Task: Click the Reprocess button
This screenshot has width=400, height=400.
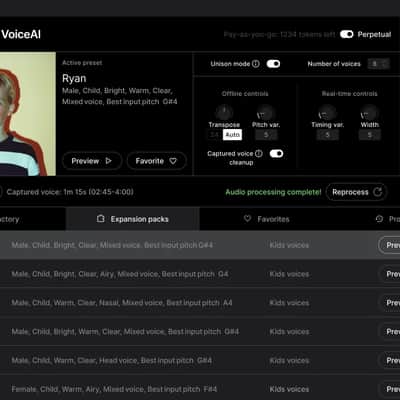Action: tap(356, 192)
